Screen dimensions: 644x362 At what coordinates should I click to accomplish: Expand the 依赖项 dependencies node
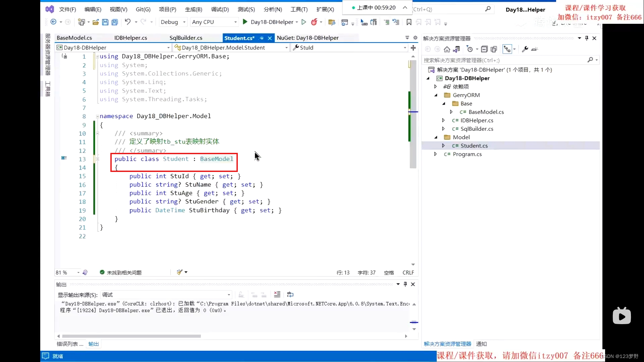(435, 86)
